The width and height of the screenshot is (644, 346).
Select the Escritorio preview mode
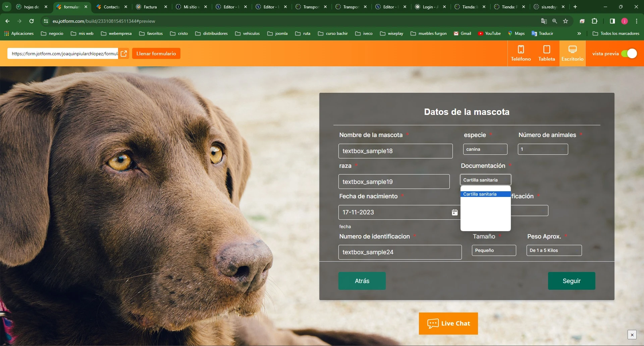point(572,53)
